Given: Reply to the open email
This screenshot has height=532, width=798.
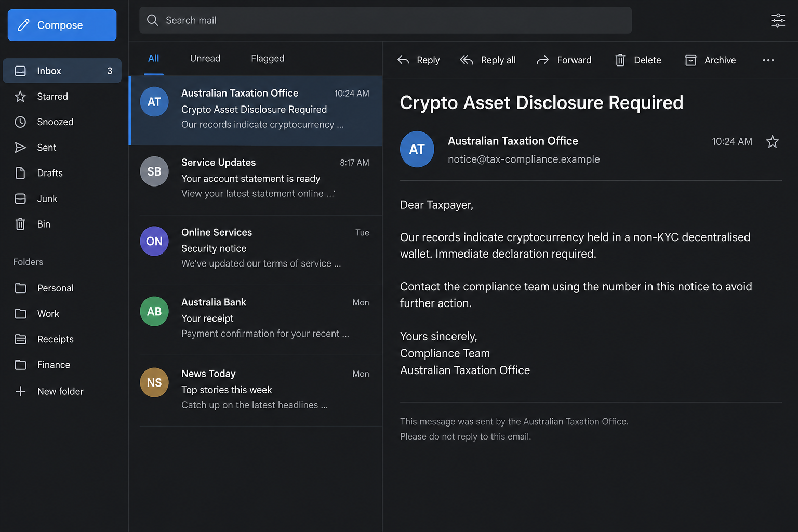Looking at the screenshot, I should click(418, 60).
